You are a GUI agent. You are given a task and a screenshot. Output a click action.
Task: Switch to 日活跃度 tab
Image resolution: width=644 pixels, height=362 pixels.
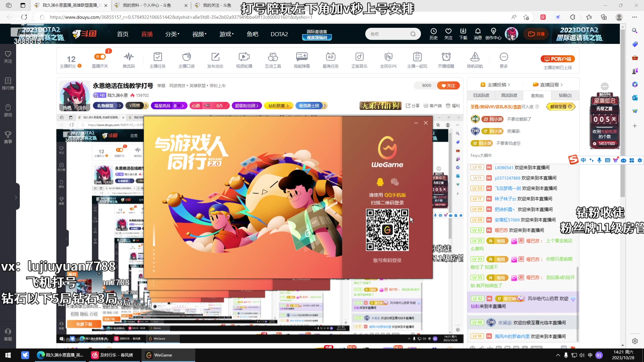pyautogui.click(x=481, y=96)
